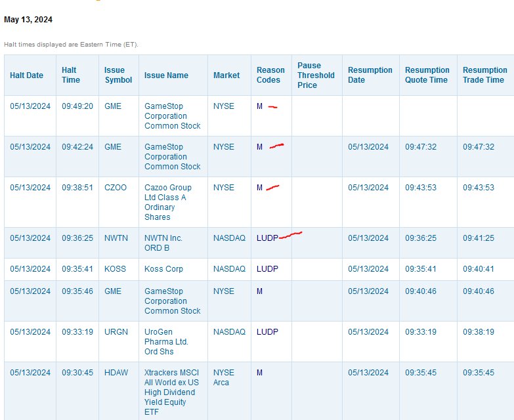The image size is (514, 420).
Task: Click the May 13, 2024 date heading
Action: tap(28, 20)
